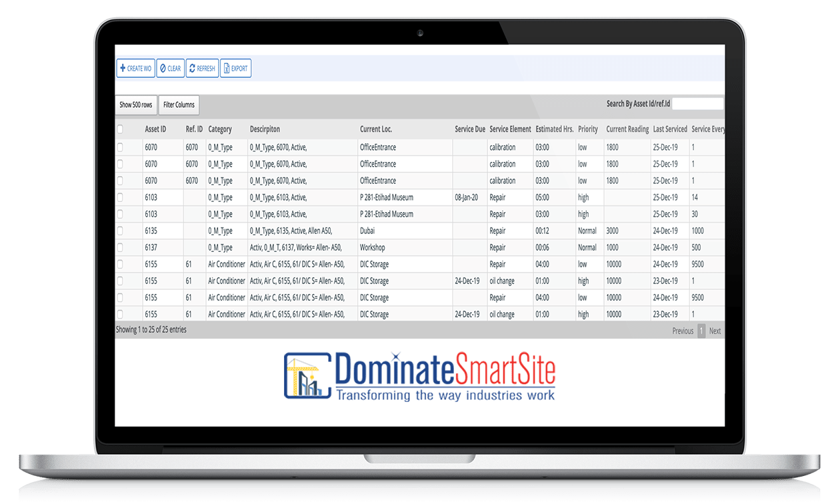Sort by the Service Due column header
The height and width of the screenshot is (504, 840).
[x=470, y=129]
